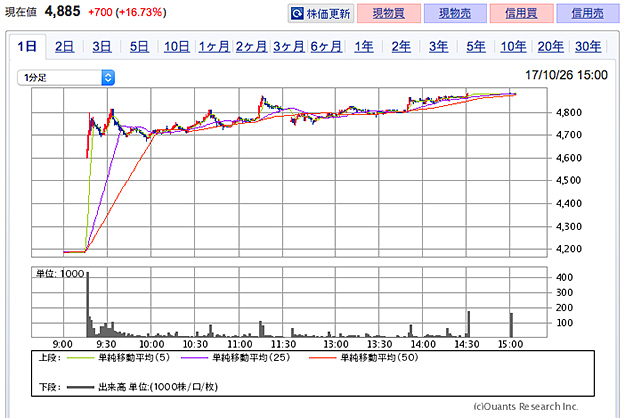Open the 10日 tab
Image resolution: width=625 pixels, height=418 pixels.
click(176, 47)
